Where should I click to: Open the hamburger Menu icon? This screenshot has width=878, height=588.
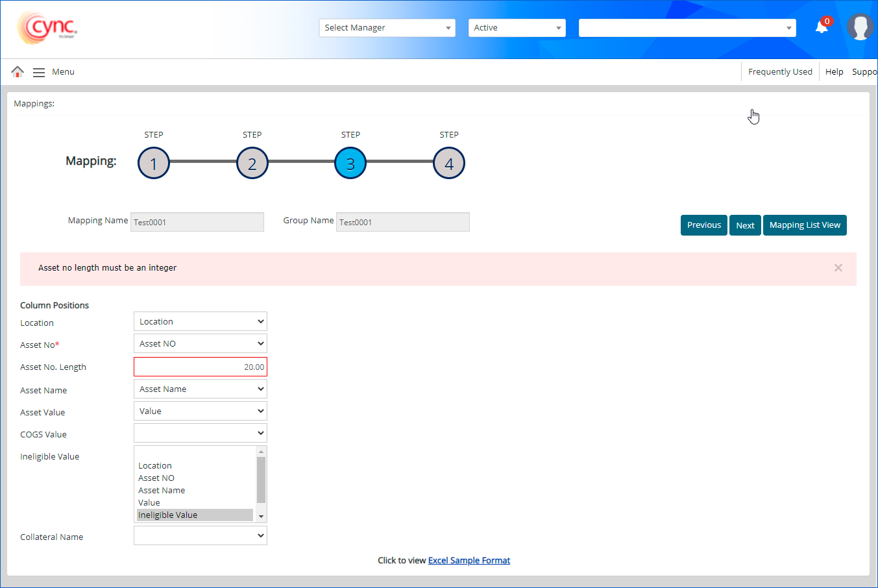[x=39, y=72]
